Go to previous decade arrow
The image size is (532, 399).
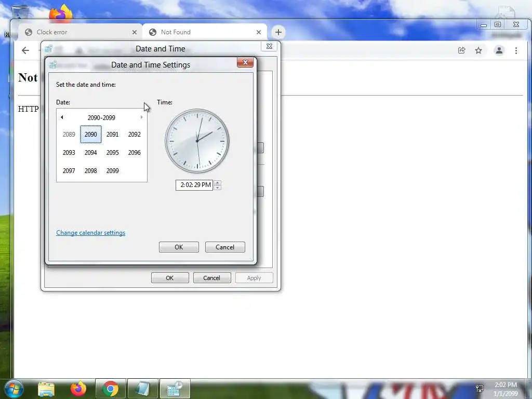62,117
